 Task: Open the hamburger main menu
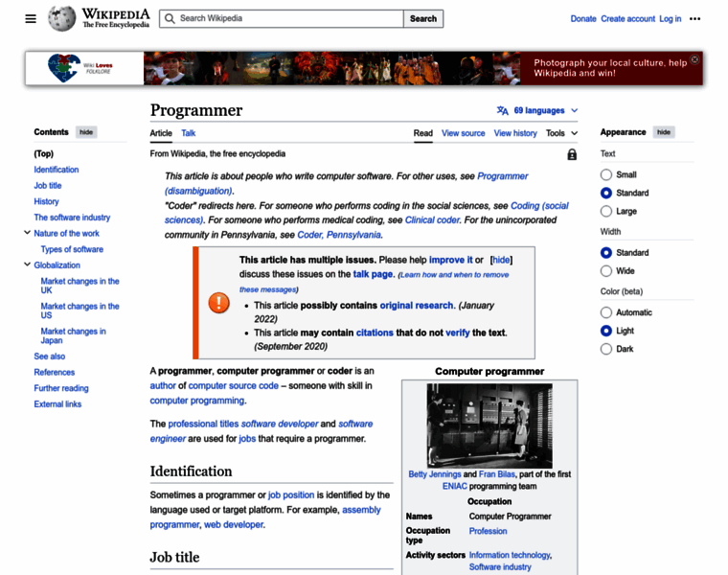31,18
